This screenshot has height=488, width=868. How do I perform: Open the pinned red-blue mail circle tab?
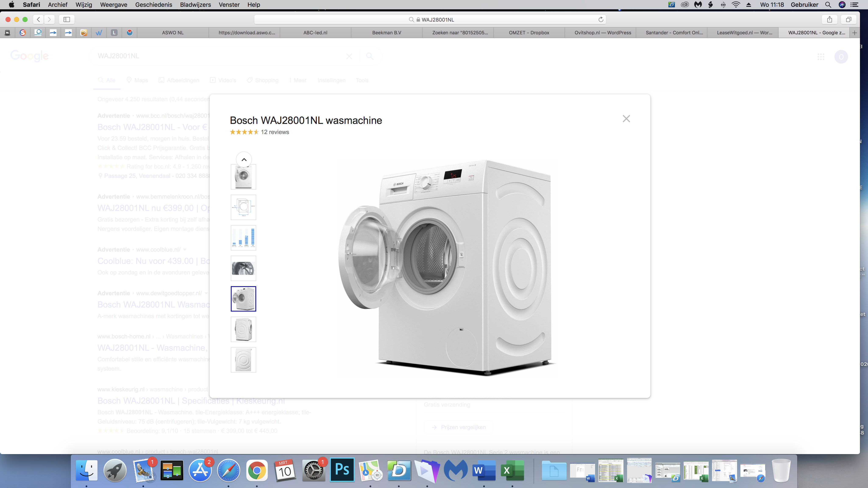tap(129, 33)
